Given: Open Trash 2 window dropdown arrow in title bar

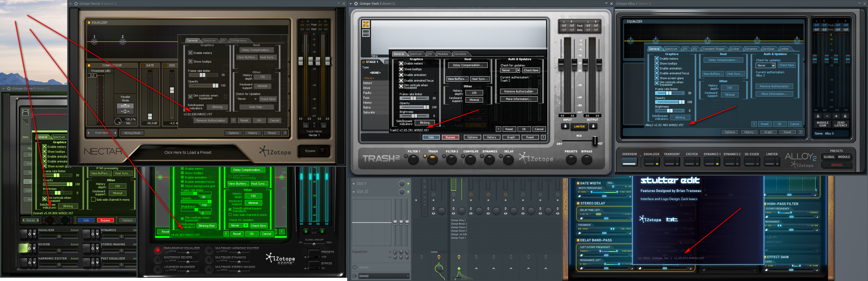Looking at the screenshot, I should tap(351, 3).
